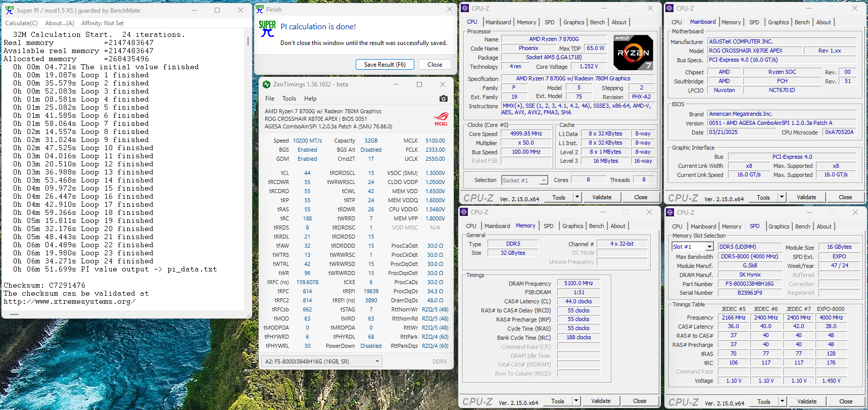Screen dimensions: 868x410
Task: Click Validate in CPU-Z Motherboard window
Action: click(x=806, y=197)
